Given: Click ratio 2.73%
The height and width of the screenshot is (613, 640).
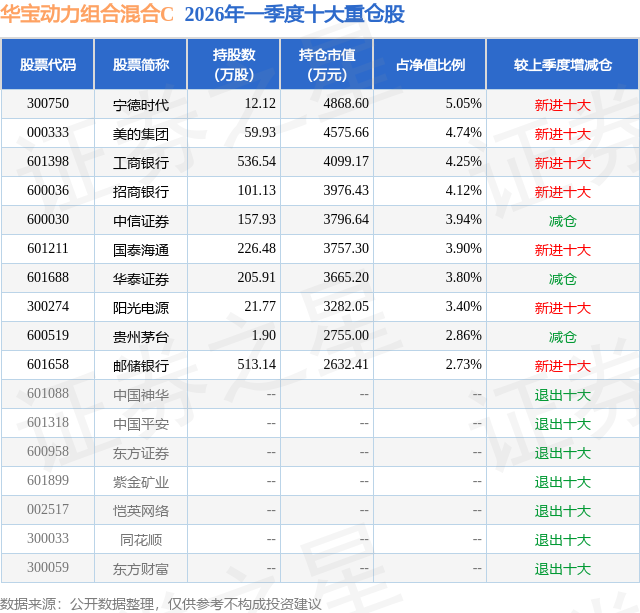Looking at the screenshot, I should 464,364.
